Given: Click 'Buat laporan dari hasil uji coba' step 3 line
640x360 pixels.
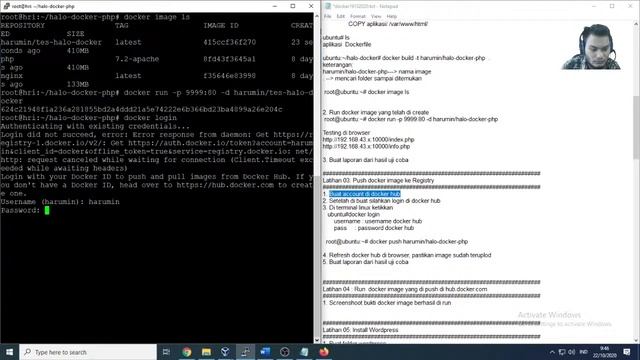Looking at the screenshot, I should click(366, 160).
